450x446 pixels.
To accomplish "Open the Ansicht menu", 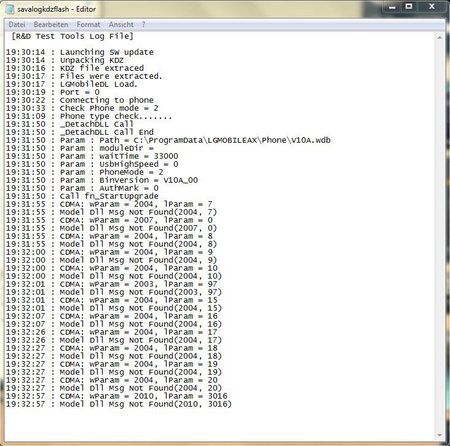I will point(121,24).
